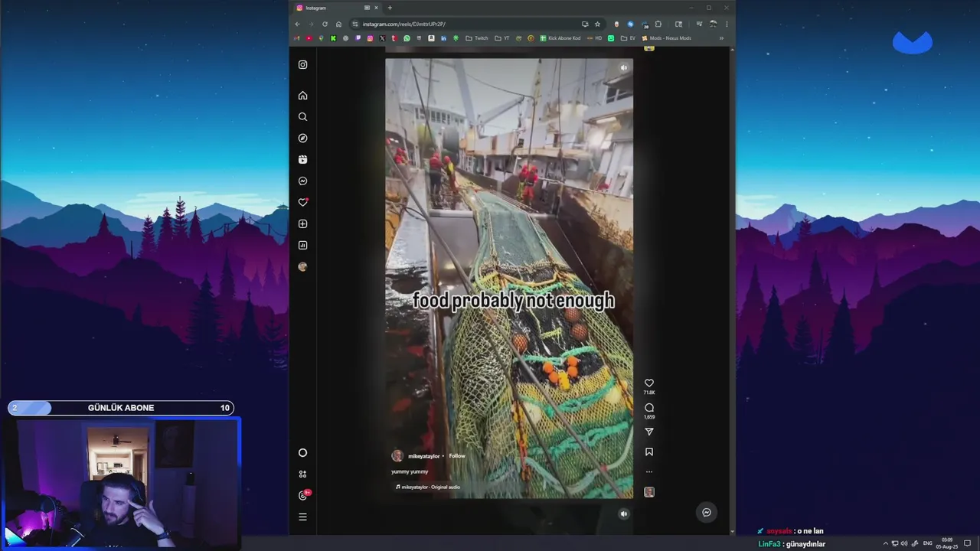This screenshot has width=980, height=551.
Task: Open the Meta AI circle icon
Action: tap(302, 453)
